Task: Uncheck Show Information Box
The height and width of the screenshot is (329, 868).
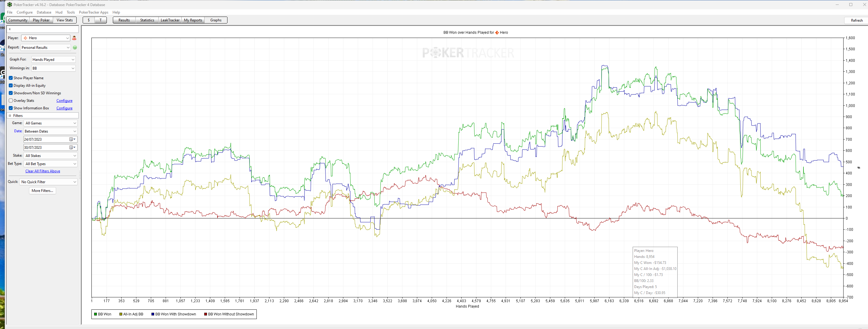Action: tap(11, 108)
